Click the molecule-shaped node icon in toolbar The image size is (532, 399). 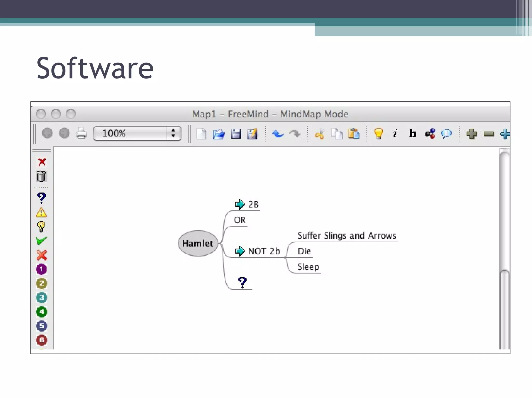click(x=430, y=134)
